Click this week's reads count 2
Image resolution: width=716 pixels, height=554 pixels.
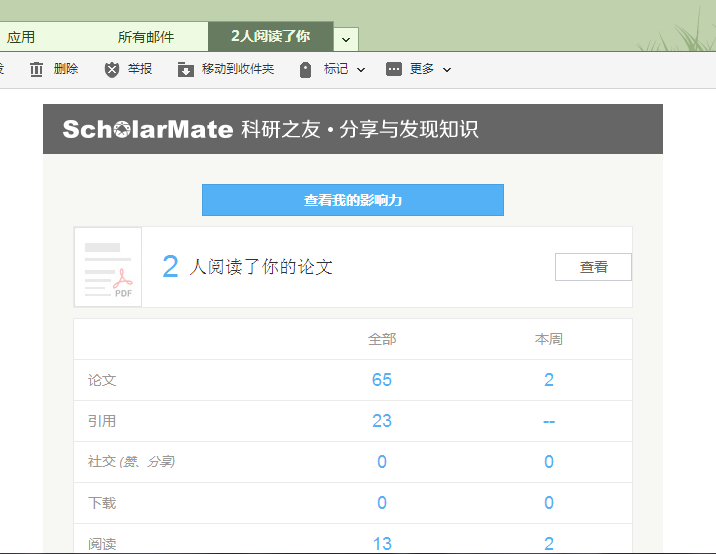549,544
